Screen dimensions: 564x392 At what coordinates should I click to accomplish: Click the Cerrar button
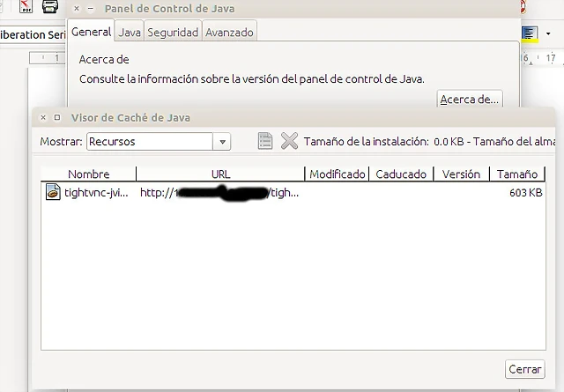[525, 369]
